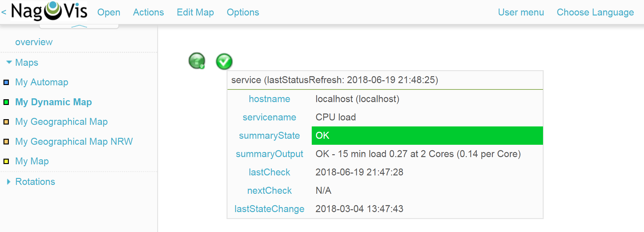Open the My Geographical Map NRW link
This screenshot has height=232, width=644.
(74, 142)
